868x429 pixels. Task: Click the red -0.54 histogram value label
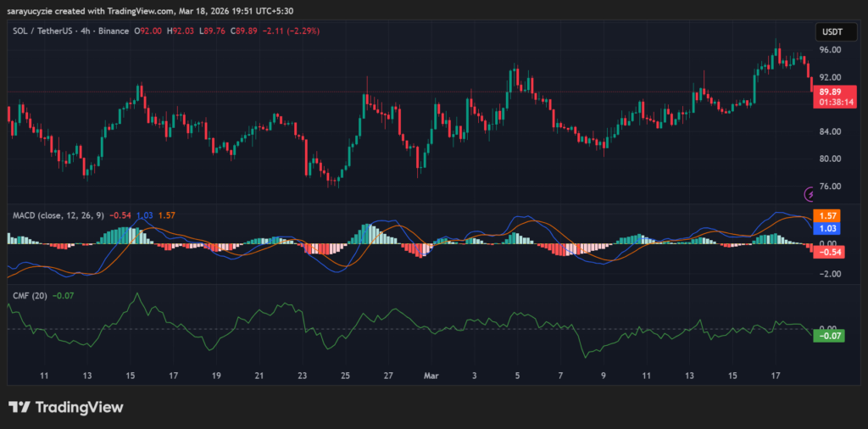click(829, 252)
